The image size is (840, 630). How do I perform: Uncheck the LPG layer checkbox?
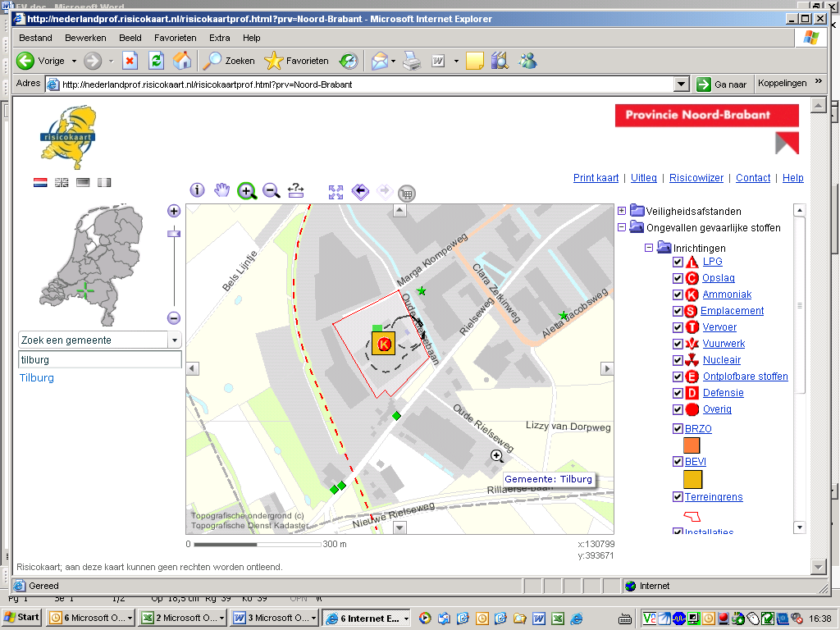678,262
